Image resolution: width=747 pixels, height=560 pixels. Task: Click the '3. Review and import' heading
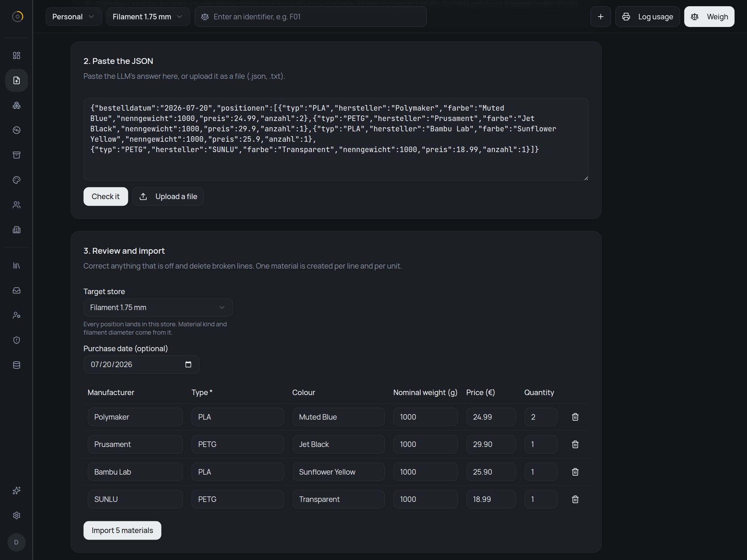pyautogui.click(x=124, y=251)
